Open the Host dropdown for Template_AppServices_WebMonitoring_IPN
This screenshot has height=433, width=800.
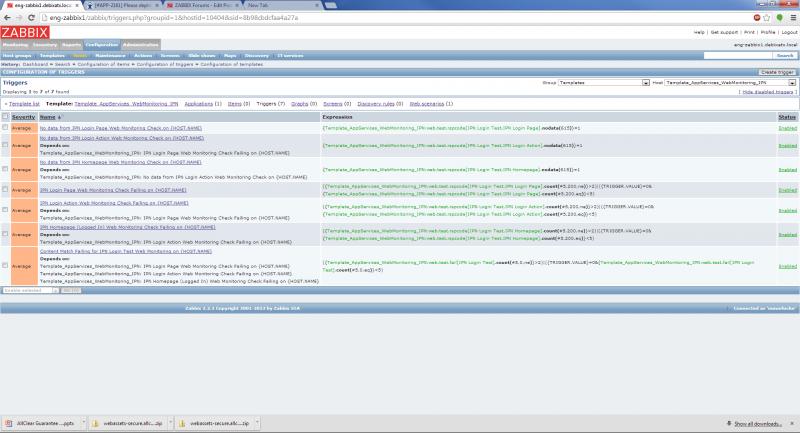(730, 83)
